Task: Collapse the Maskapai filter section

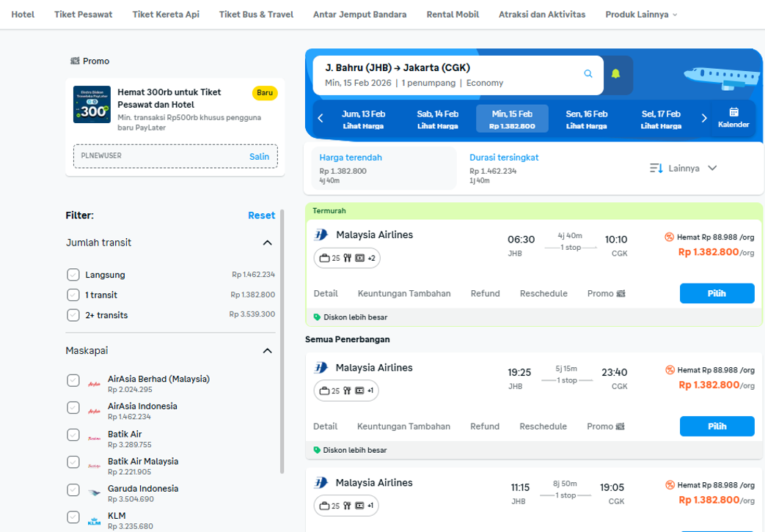Action: tap(267, 351)
